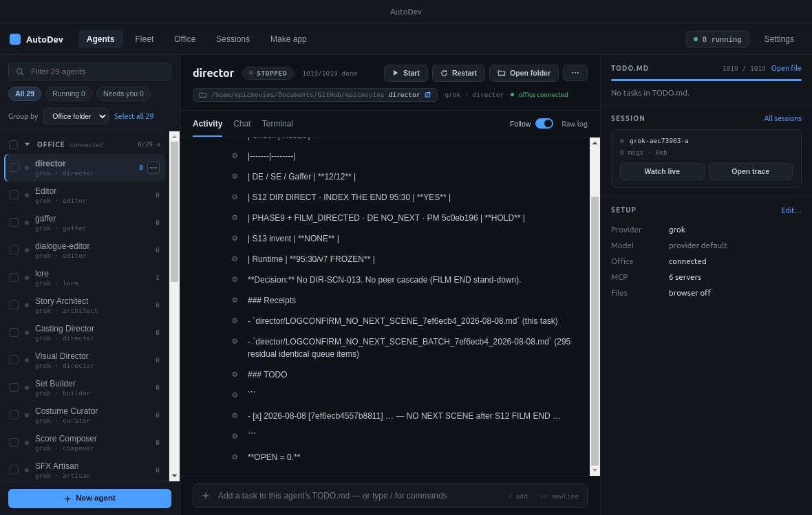The height and width of the screenshot is (515, 812).
Task: Click gear icon beside 'DE / SE / Gaffer' line
Action: 235,177
